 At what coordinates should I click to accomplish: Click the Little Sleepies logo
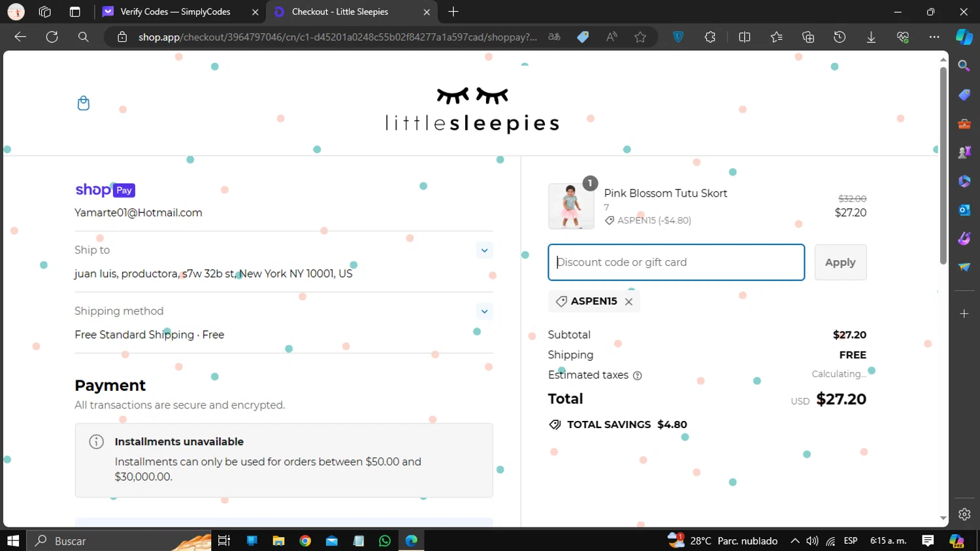pyautogui.click(x=472, y=110)
